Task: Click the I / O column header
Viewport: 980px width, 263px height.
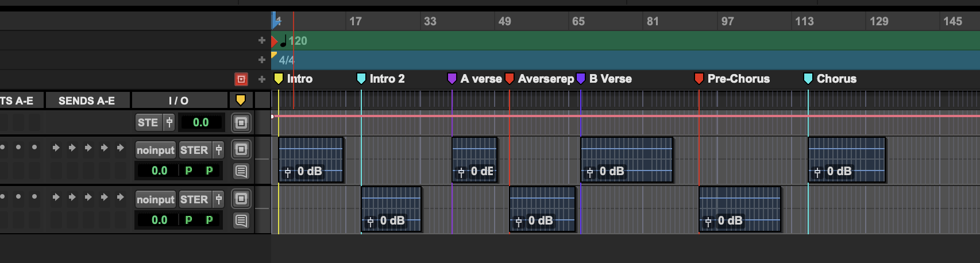Action: coord(179,100)
